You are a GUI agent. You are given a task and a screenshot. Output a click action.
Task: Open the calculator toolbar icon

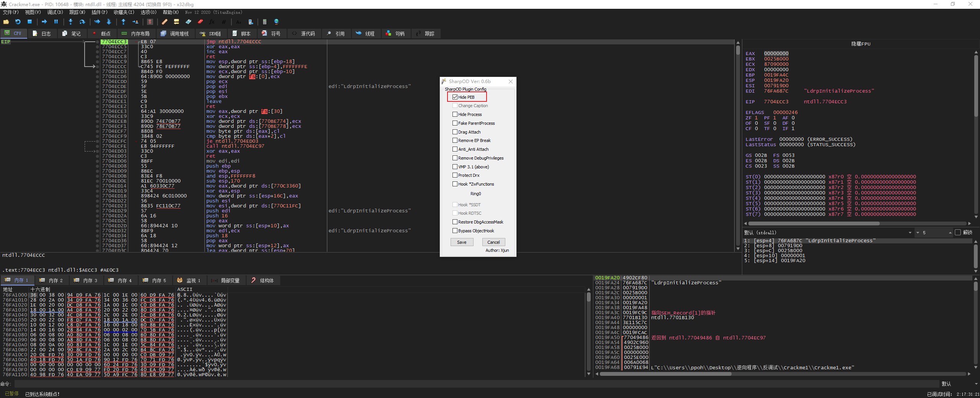tap(264, 22)
